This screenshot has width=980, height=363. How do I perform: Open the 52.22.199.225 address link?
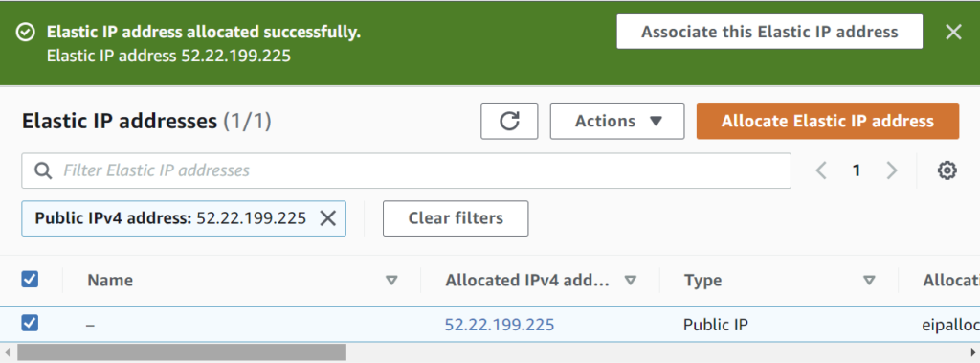(500, 325)
